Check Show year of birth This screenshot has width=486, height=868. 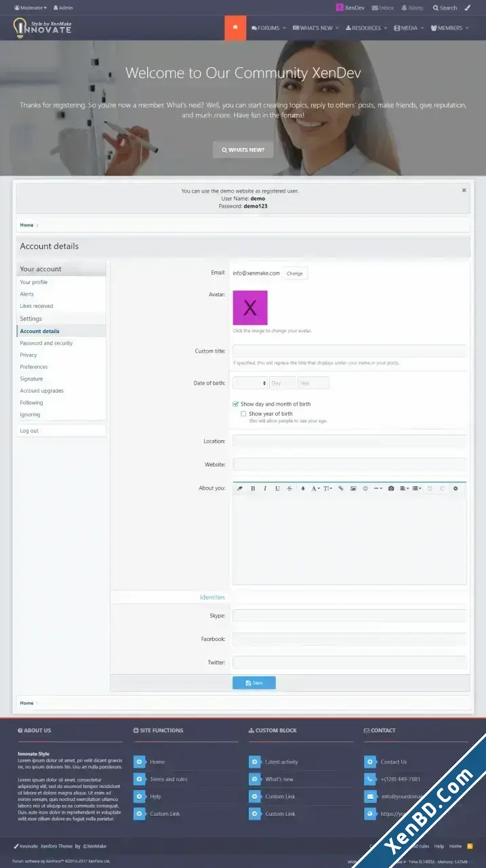pyautogui.click(x=244, y=414)
